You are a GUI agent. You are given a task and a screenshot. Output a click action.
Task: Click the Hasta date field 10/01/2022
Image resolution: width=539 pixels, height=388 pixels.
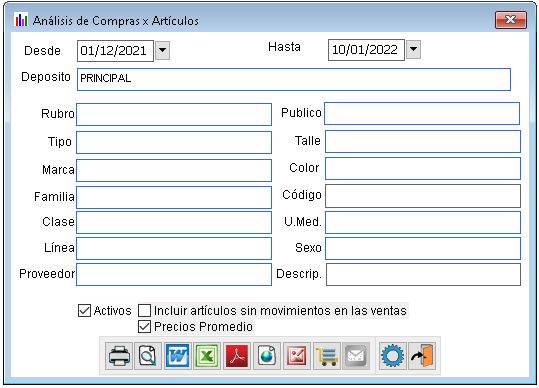[x=366, y=50]
